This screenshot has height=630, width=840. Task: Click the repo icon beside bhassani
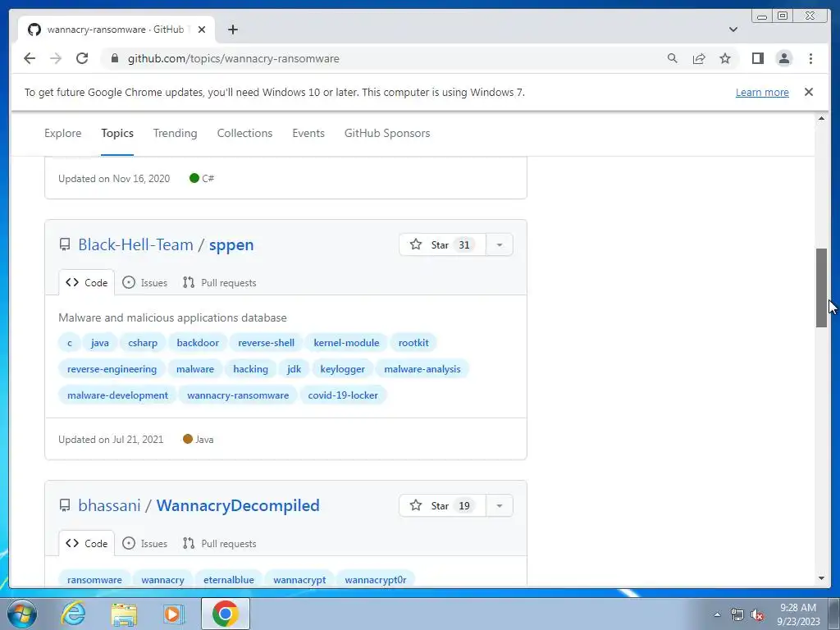point(65,505)
